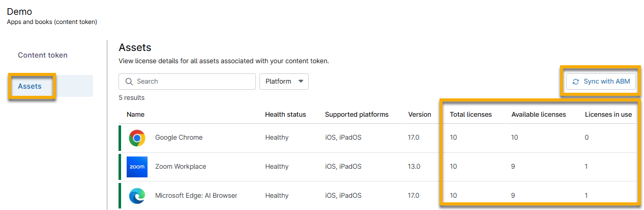Image resolution: width=644 pixels, height=210 pixels.
Task: Click the Name column header
Action: pos(135,115)
